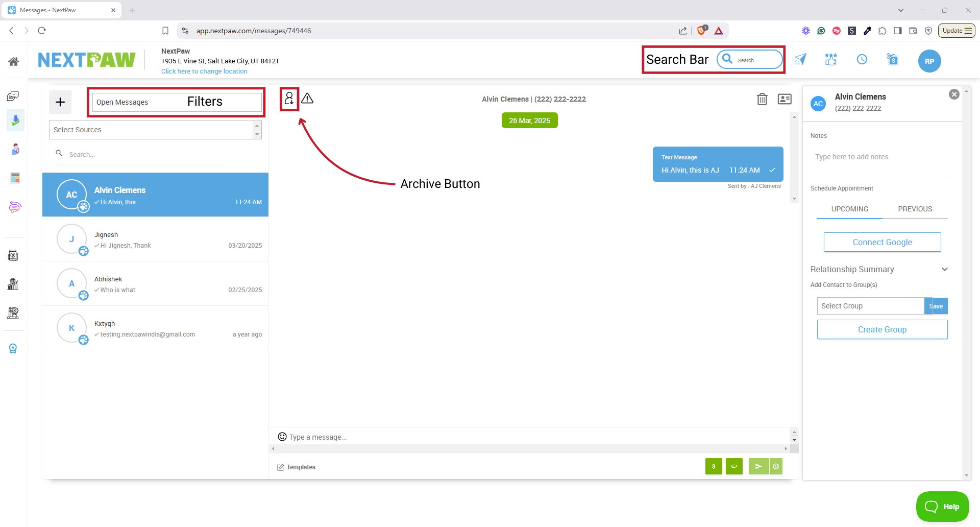Open the contact card icon

click(x=785, y=99)
